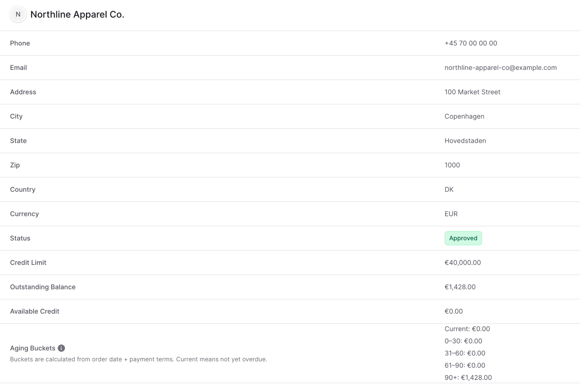This screenshot has width=580, height=392.
Task: Click the 100 Market Street address value
Action: tap(472, 92)
